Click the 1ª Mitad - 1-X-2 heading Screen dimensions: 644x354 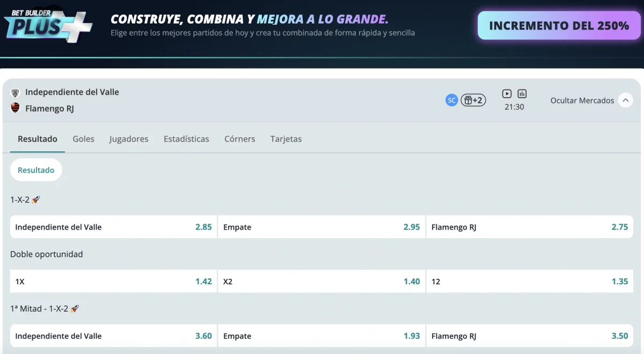(x=45, y=308)
